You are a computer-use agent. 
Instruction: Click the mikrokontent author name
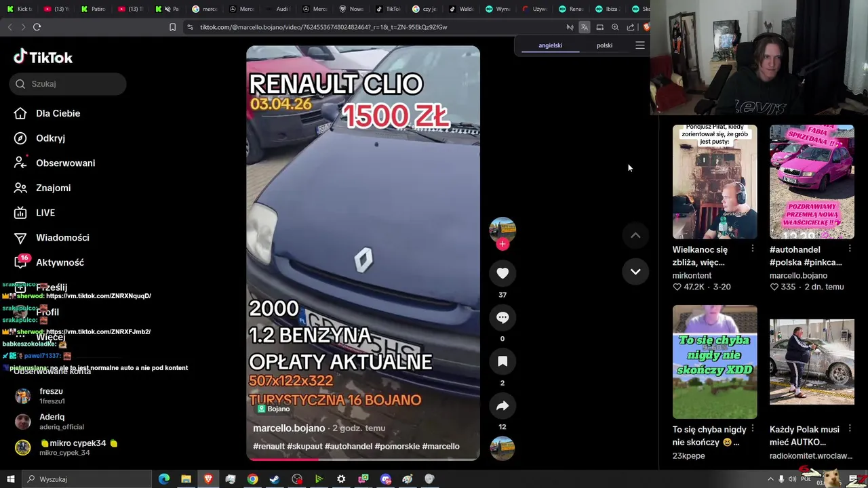coord(692,276)
